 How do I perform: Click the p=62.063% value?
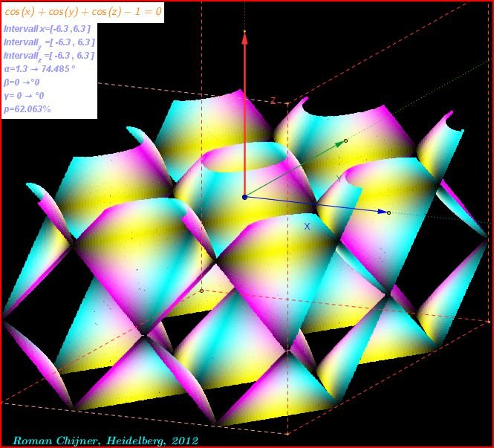(x=27, y=109)
